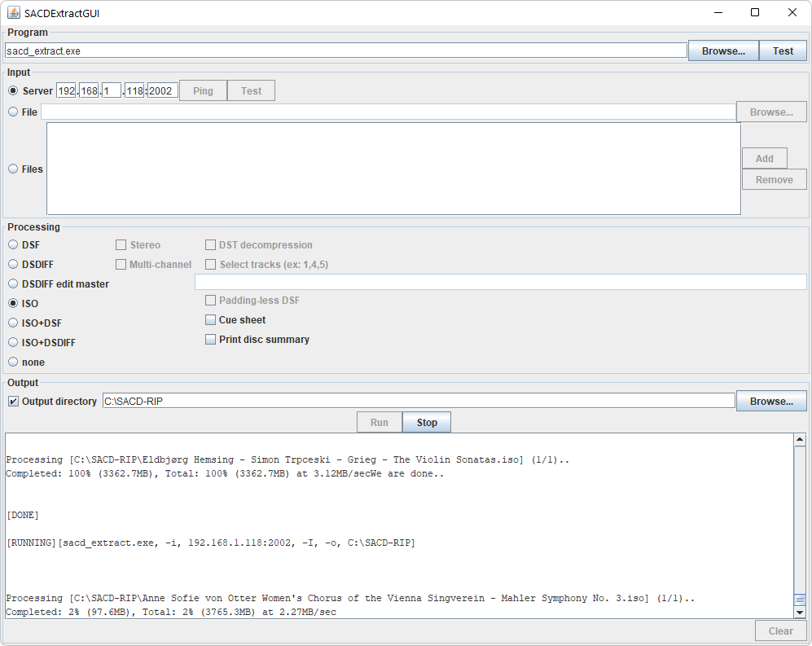Click the 'Completed: 2% (97.6MB)' log line

coord(171,612)
